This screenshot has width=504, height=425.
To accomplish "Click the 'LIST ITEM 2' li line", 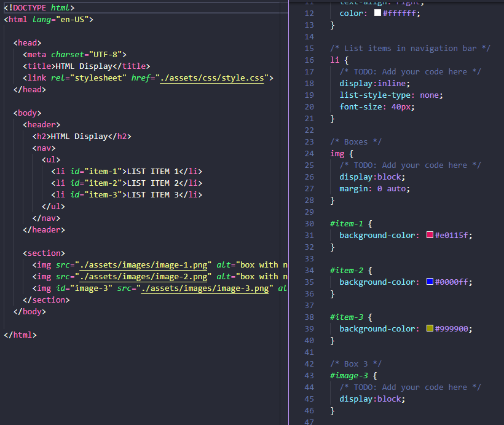I will (127, 183).
